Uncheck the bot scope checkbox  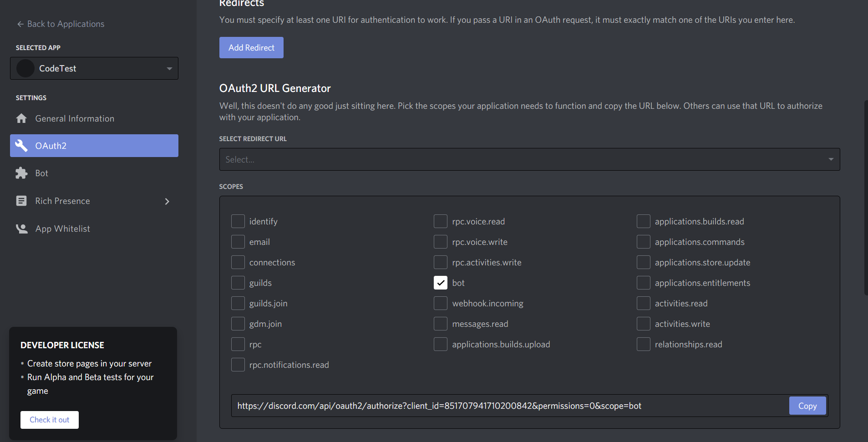pos(441,283)
